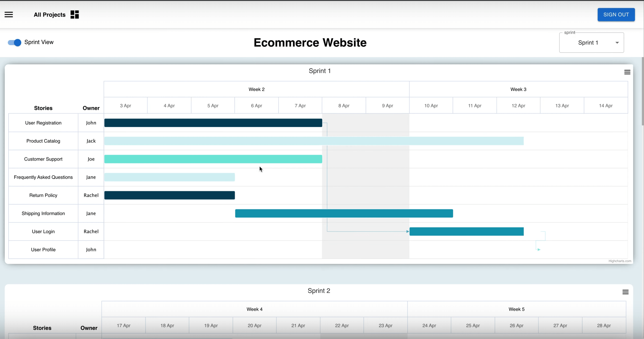This screenshot has width=644, height=339.
Task: Click the Week 5 header in Sprint 2
Action: click(517, 309)
